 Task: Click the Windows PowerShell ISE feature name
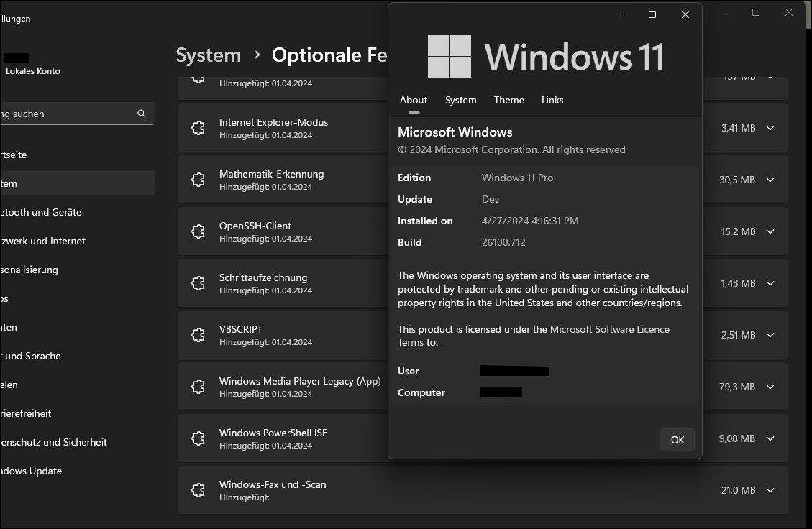[x=273, y=433]
